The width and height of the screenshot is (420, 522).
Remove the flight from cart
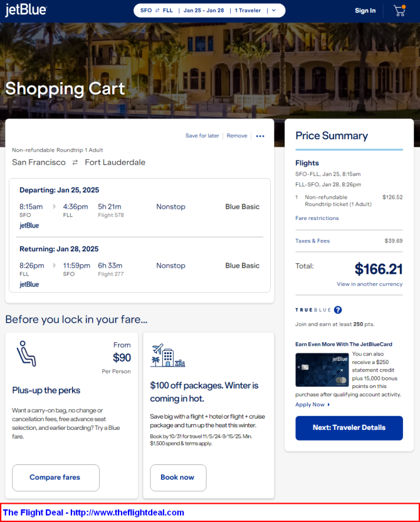237,136
